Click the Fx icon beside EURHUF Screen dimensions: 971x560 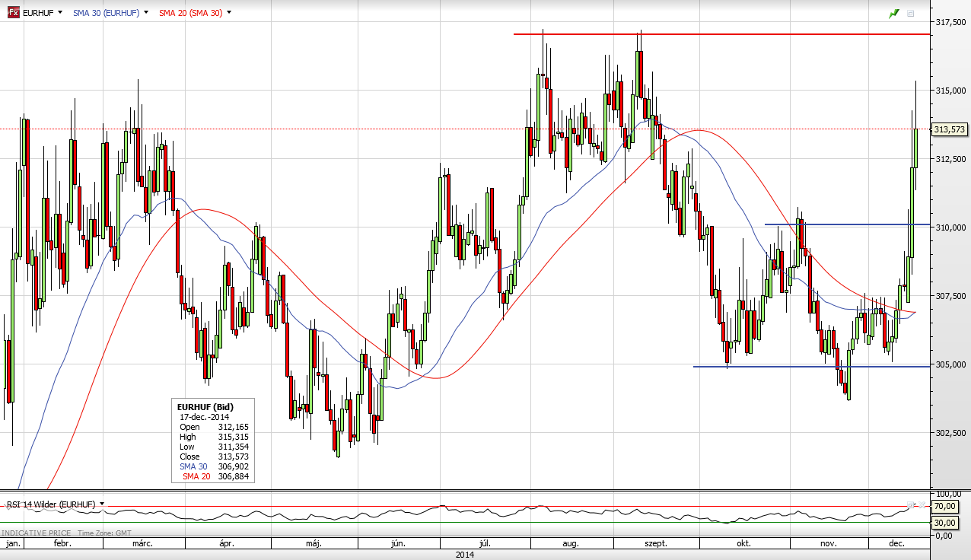point(13,13)
